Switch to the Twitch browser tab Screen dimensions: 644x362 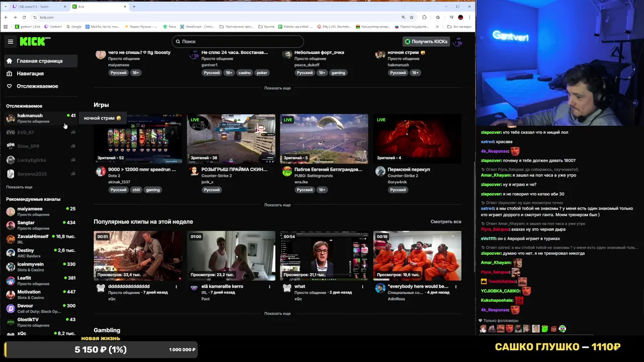[39, 7]
